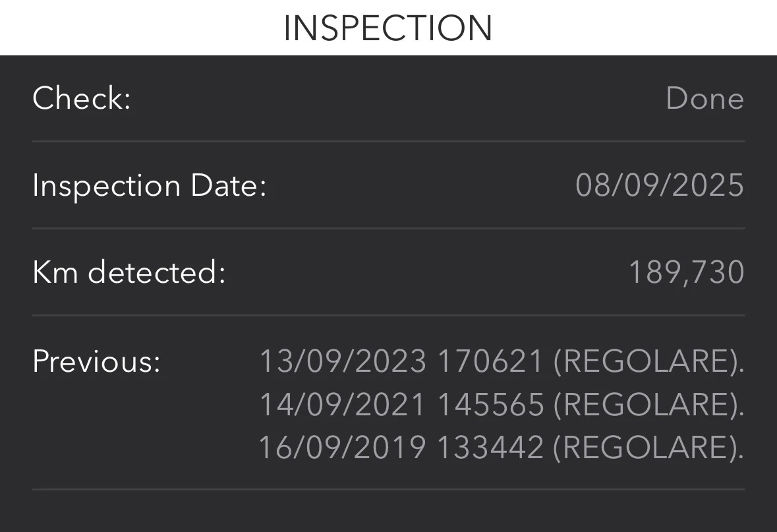Select the Previous: label
Screen dimensions: 777x532
click(97, 361)
